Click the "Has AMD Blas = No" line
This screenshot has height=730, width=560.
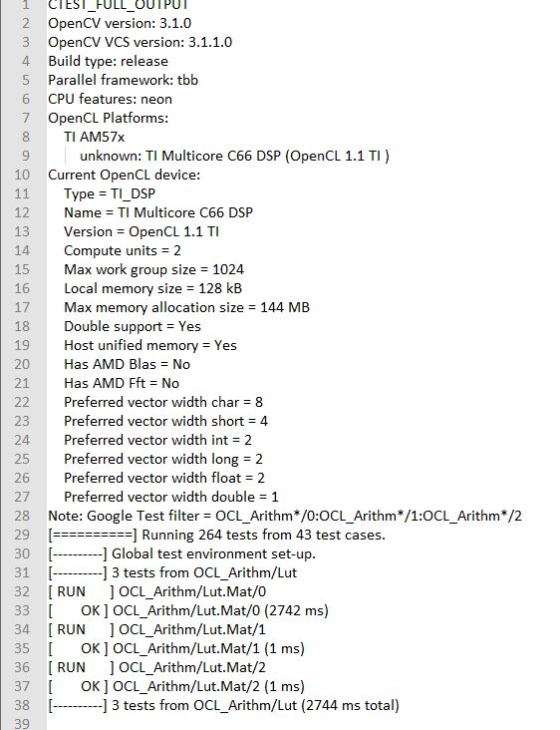[x=127, y=364]
